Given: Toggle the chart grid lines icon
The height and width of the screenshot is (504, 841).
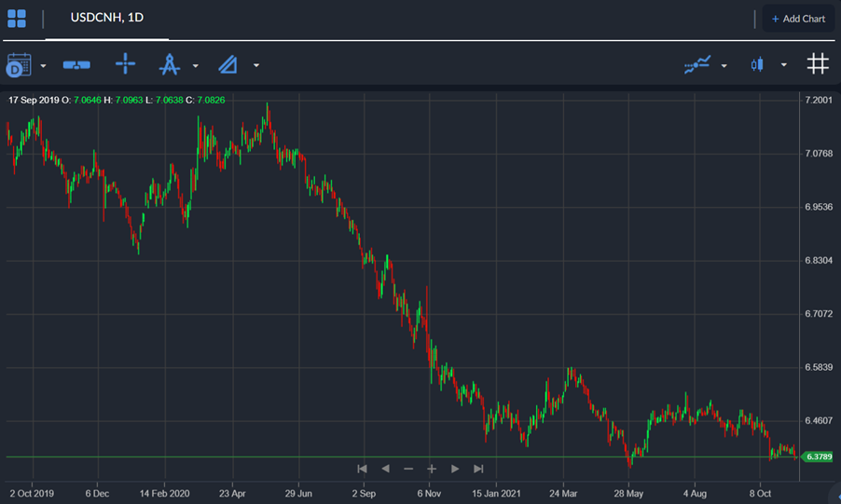Looking at the screenshot, I should (818, 63).
